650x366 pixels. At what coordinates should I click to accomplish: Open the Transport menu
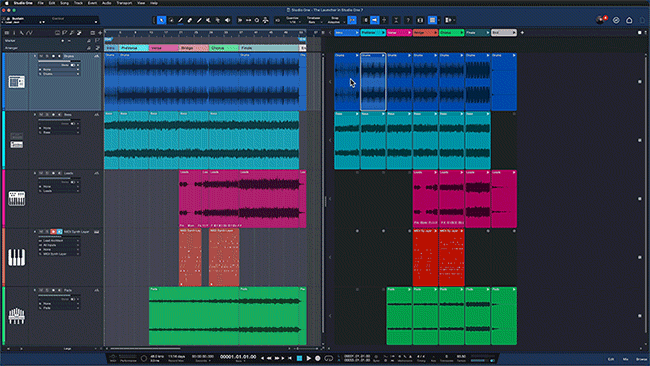click(x=124, y=3)
